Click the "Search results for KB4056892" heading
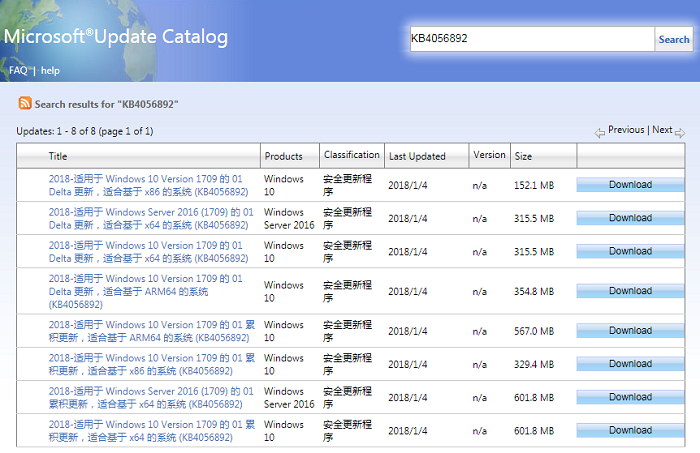 pyautogui.click(x=107, y=104)
